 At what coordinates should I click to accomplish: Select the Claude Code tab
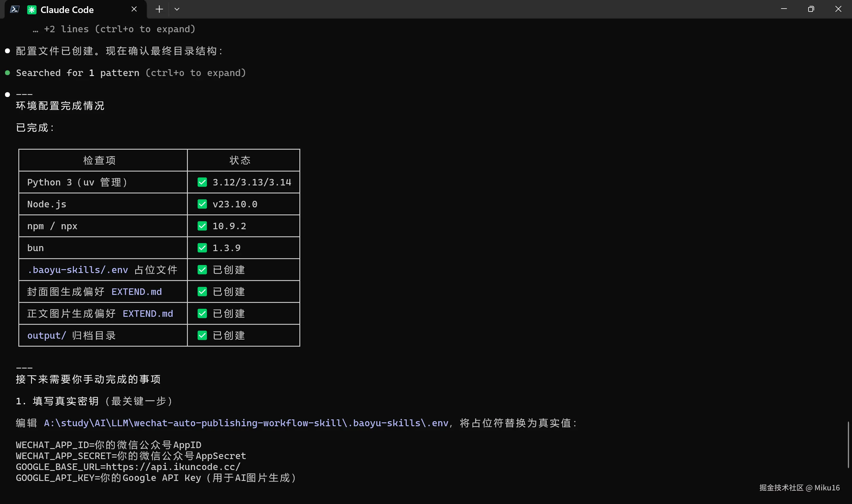(67, 9)
